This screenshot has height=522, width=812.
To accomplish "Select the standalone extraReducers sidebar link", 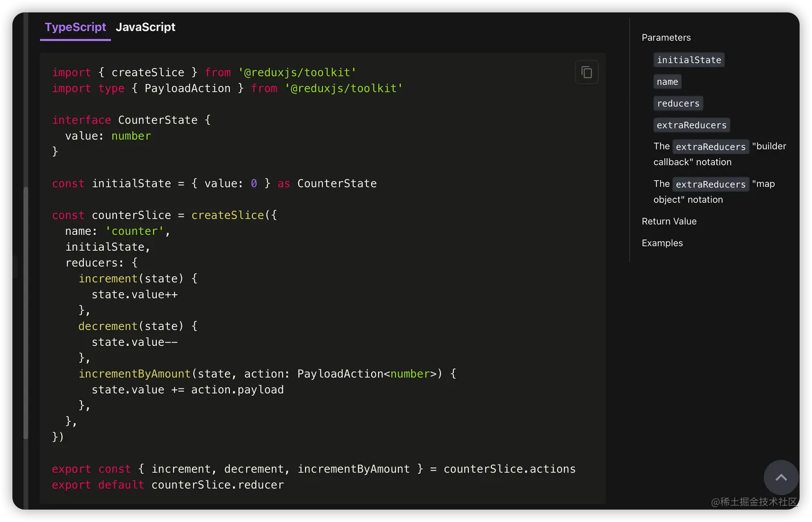I will coord(692,125).
